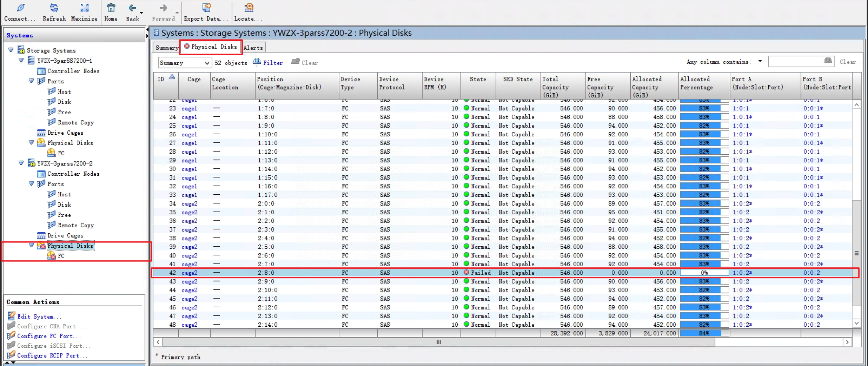The width and height of the screenshot is (868, 366).
Task: Refresh the storage system view
Action: 54,8
